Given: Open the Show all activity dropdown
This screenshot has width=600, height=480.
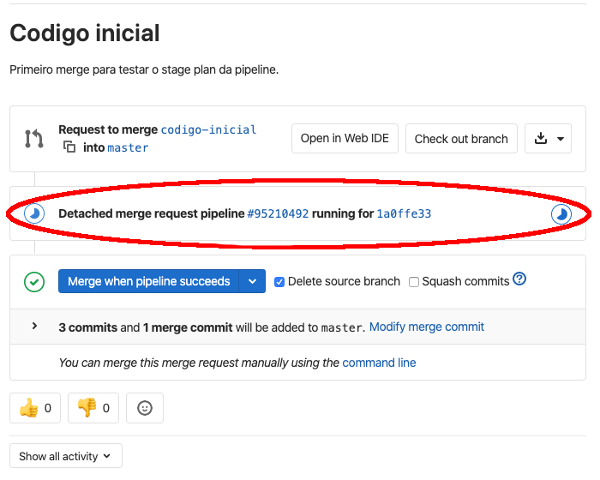Looking at the screenshot, I should point(66,456).
